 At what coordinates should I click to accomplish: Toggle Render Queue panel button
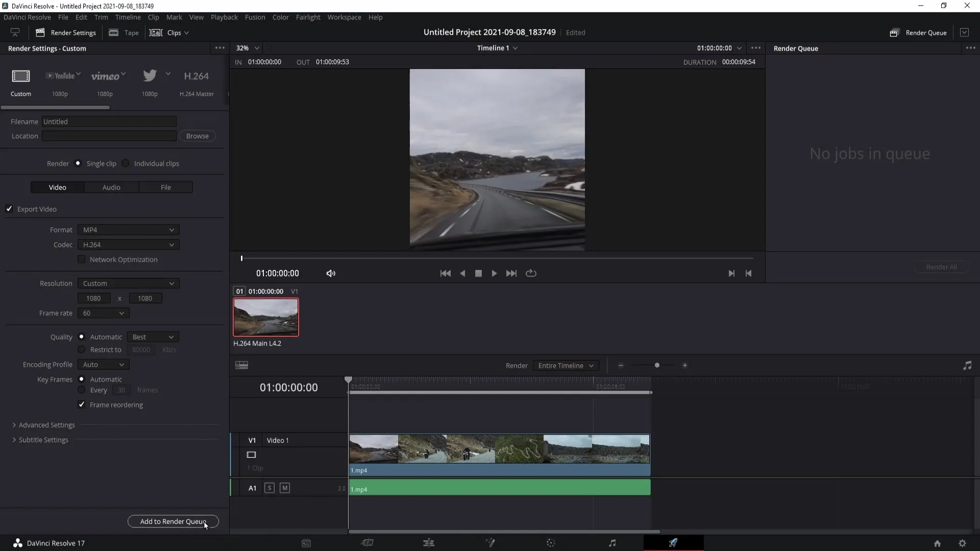pyautogui.click(x=918, y=33)
